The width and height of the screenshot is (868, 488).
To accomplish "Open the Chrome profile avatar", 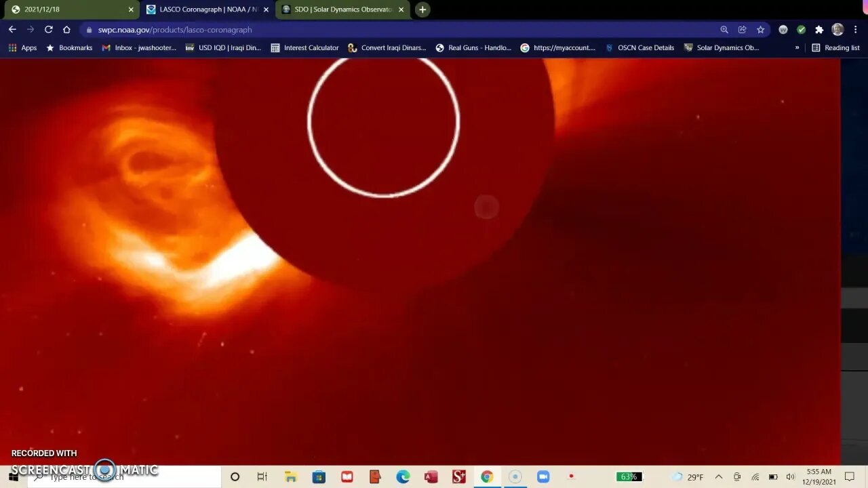I will point(837,29).
